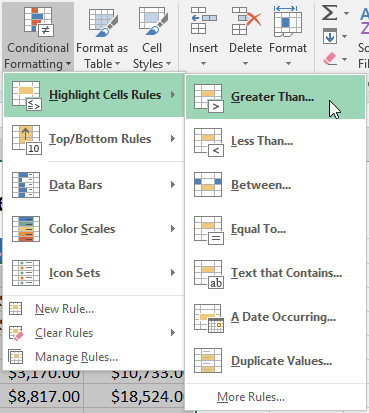Choose the Icon Sets menu entry
369x413 pixels.
(x=94, y=273)
